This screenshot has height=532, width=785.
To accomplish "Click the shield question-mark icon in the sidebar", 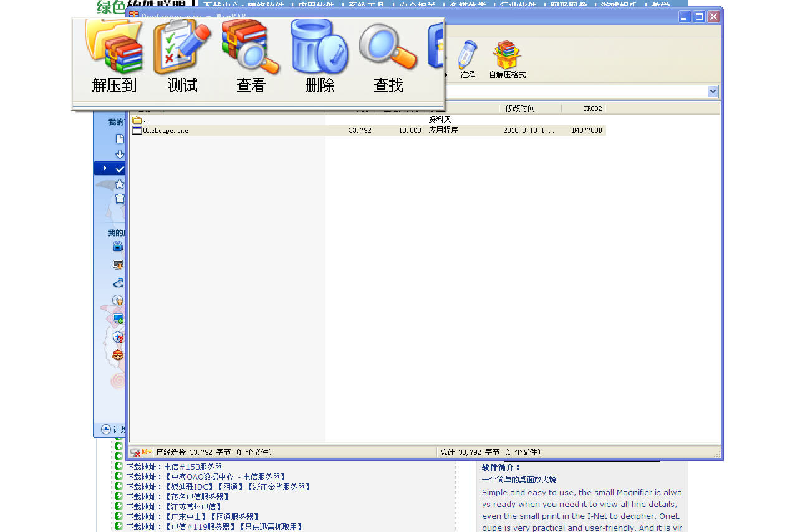I will [118, 337].
